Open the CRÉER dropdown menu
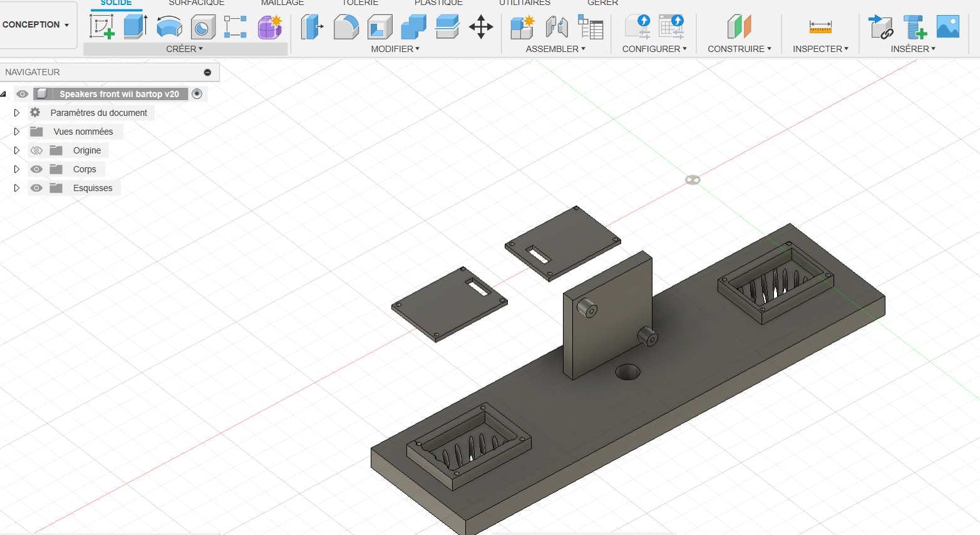Image resolution: width=980 pixels, height=535 pixels. tap(185, 49)
